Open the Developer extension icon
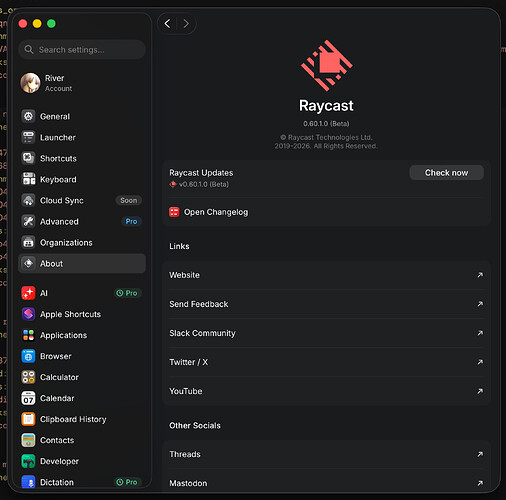 [28, 461]
